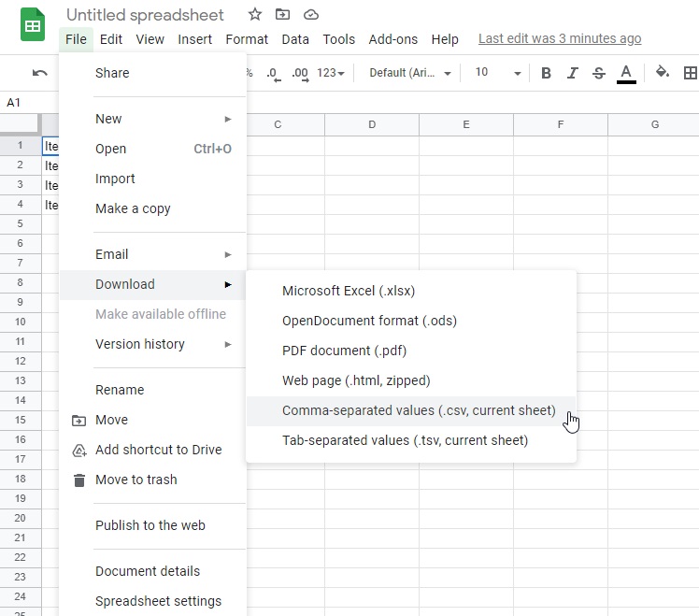Click the A1 cell name box

19,102
